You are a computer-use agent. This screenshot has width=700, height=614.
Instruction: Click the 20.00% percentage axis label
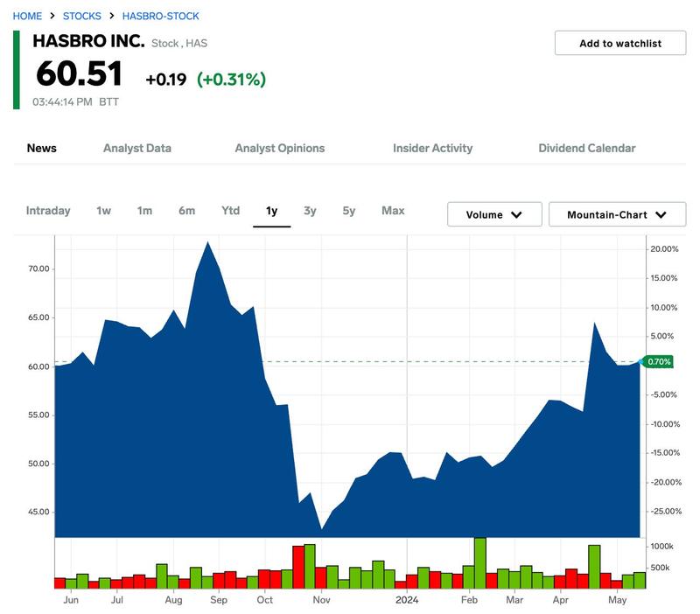(x=664, y=249)
